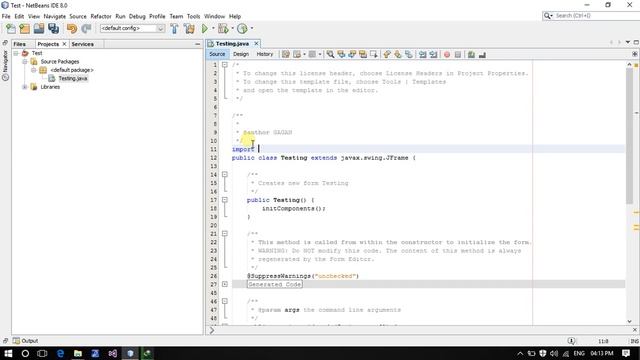Click the Debug Project toolbar icon

pyautogui.click(x=223, y=28)
